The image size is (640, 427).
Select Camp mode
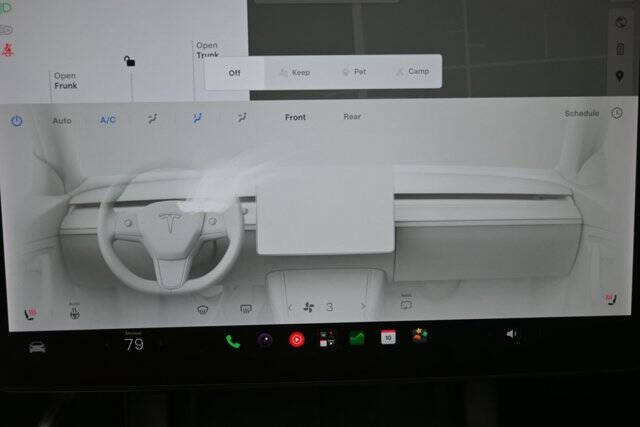tap(413, 71)
